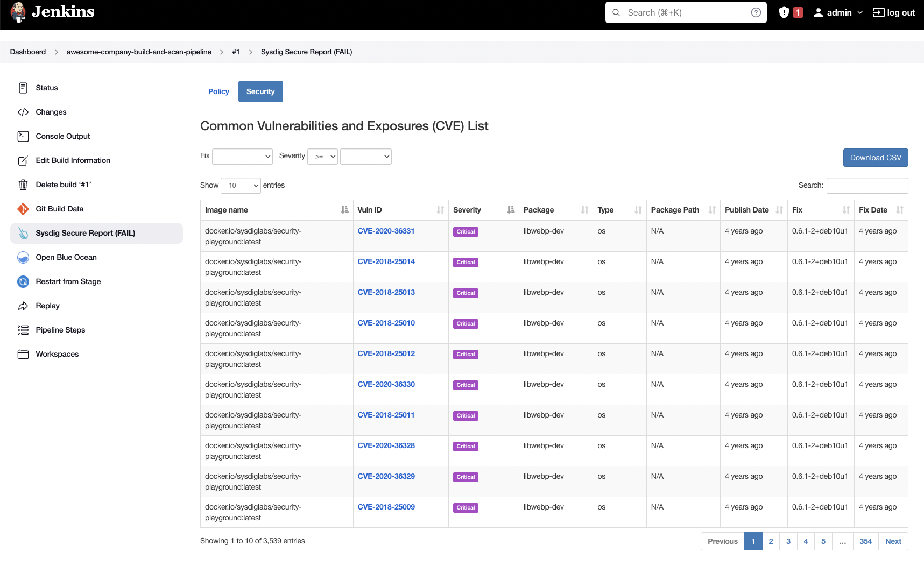The height and width of the screenshot is (580, 924).
Task: Click Critical badge in CVE-2018-25013 row
Action: [x=465, y=293]
